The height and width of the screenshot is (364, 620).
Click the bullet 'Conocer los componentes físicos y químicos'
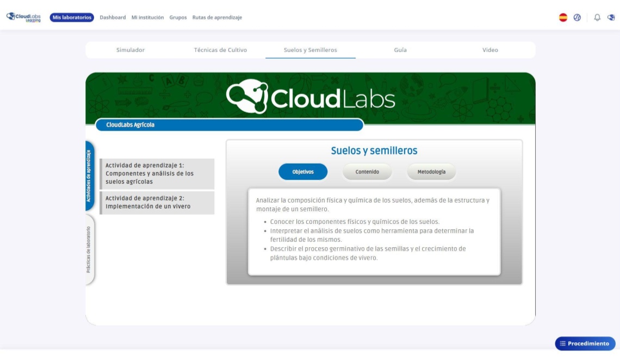point(355,222)
